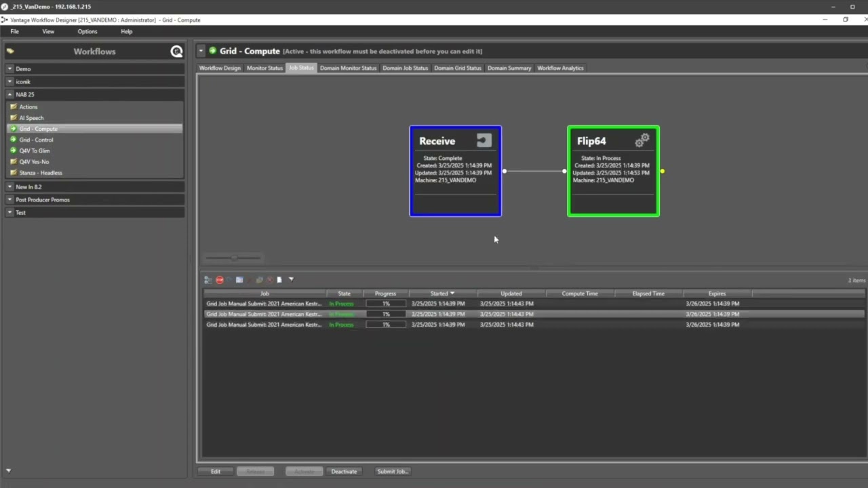Click the Deactivate button
Screen dimensions: 868x488
click(x=344, y=471)
